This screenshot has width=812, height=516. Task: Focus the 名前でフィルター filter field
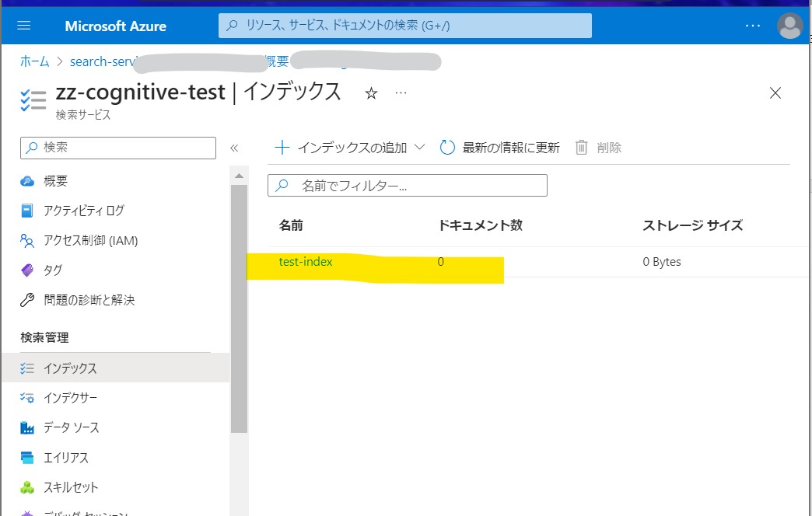click(407, 185)
